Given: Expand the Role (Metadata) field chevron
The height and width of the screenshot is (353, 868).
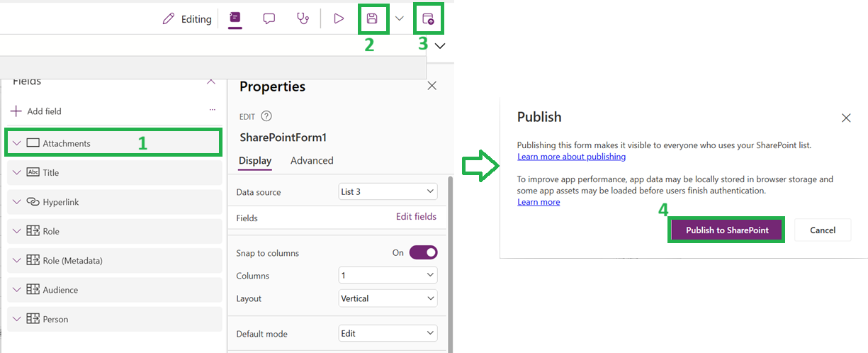Looking at the screenshot, I should point(16,260).
